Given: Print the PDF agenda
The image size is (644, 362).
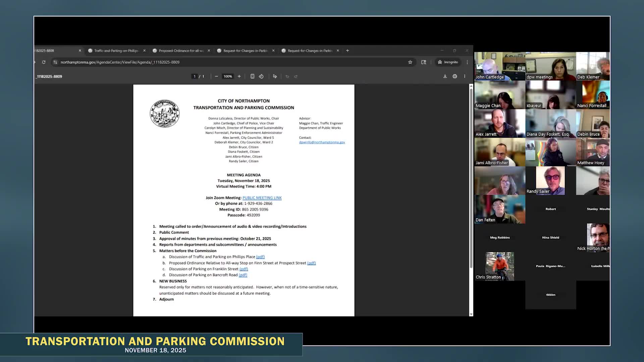Looking at the screenshot, I should [x=454, y=76].
